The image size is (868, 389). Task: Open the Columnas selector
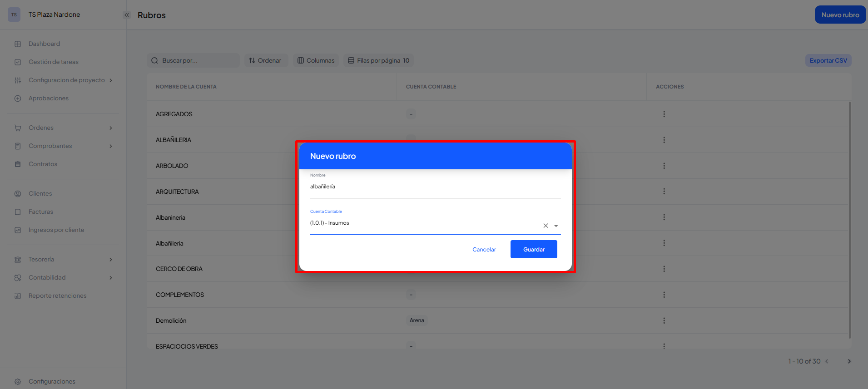tap(316, 61)
